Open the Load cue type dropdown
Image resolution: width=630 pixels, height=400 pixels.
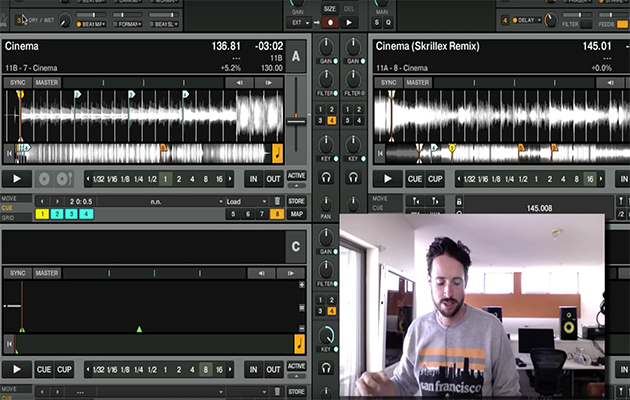click(245, 201)
